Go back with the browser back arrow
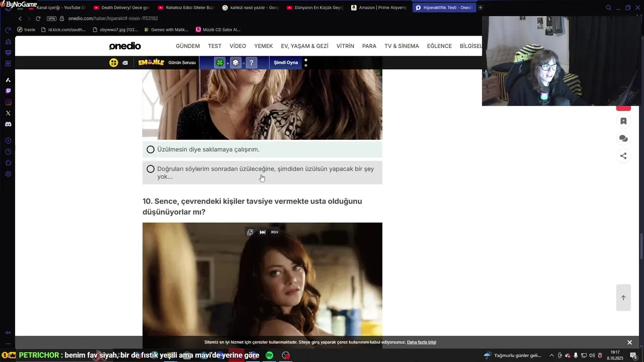Image resolution: width=644 pixels, height=362 pixels. click(20, 19)
